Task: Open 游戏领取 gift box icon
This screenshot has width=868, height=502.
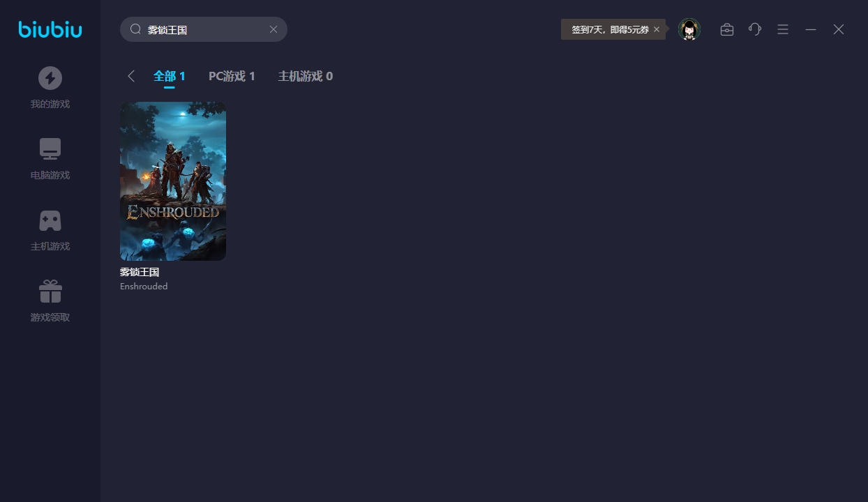Action: coord(50,291)
